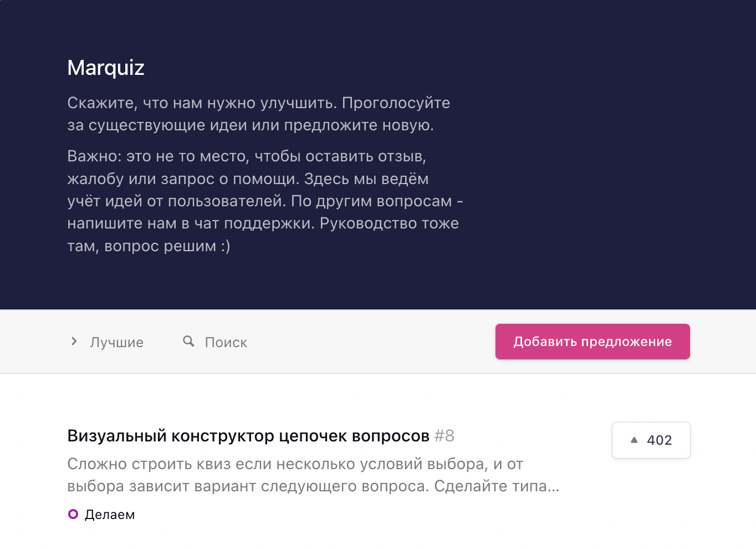Click the 402 vote count number
The width and height of the screenshot is (756, 549).
click(659, 440)
